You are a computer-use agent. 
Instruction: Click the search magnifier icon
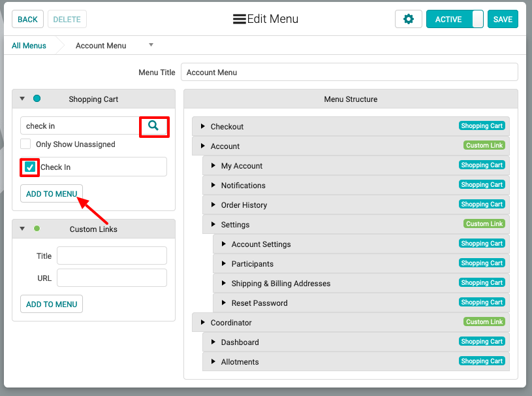click(x=153, y=125)
